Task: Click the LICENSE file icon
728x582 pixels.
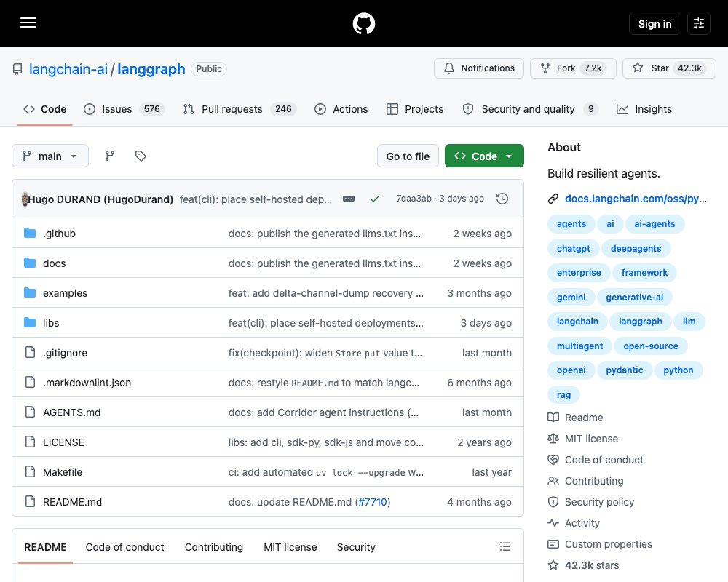Action: click(30, 442)
